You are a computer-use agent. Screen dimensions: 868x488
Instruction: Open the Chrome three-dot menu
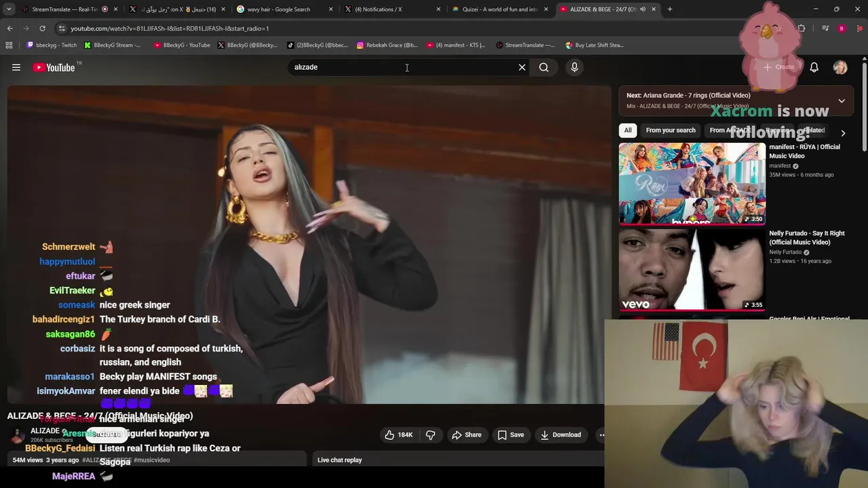860,28
